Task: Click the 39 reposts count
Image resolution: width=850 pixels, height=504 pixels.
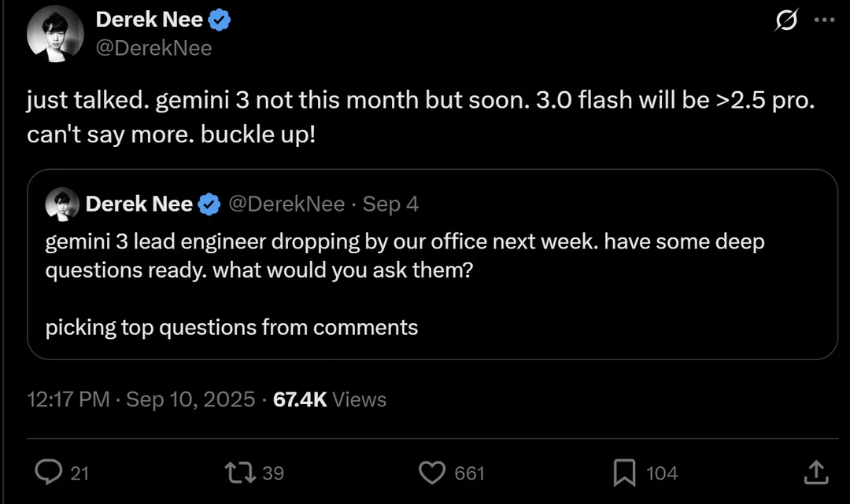Action: (272, 473)
